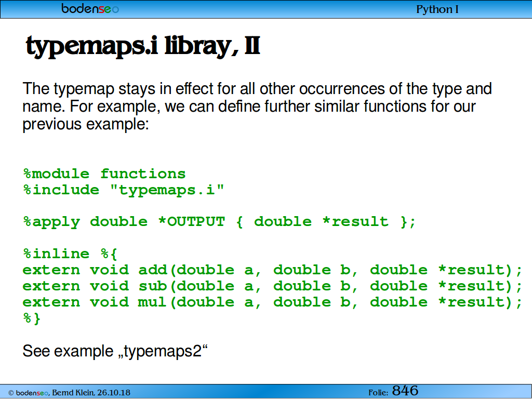Click the code line '%module functions'

click(104, 174)
